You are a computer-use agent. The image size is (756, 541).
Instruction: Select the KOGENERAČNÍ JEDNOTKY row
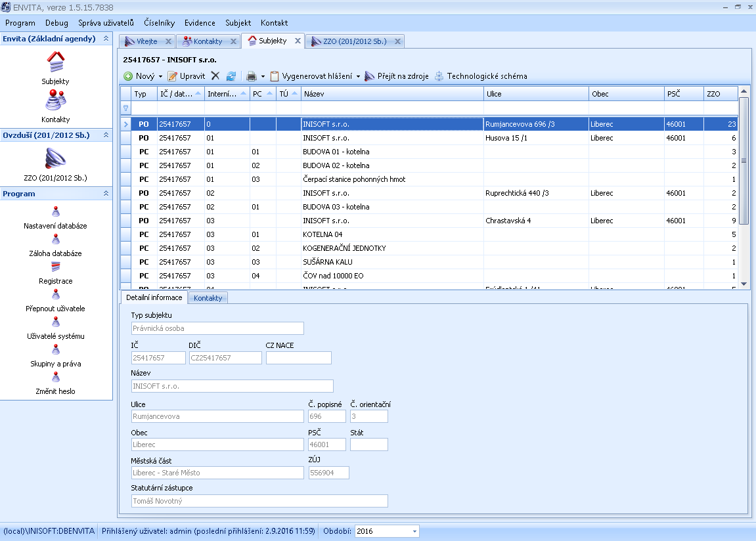click(344, 248)
